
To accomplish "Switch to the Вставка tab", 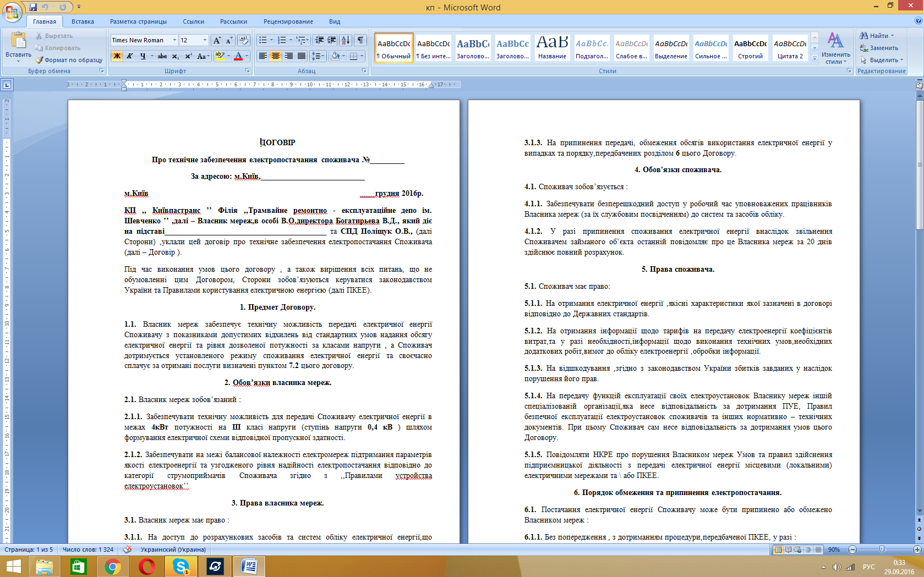I will click(x=83, y=21).
